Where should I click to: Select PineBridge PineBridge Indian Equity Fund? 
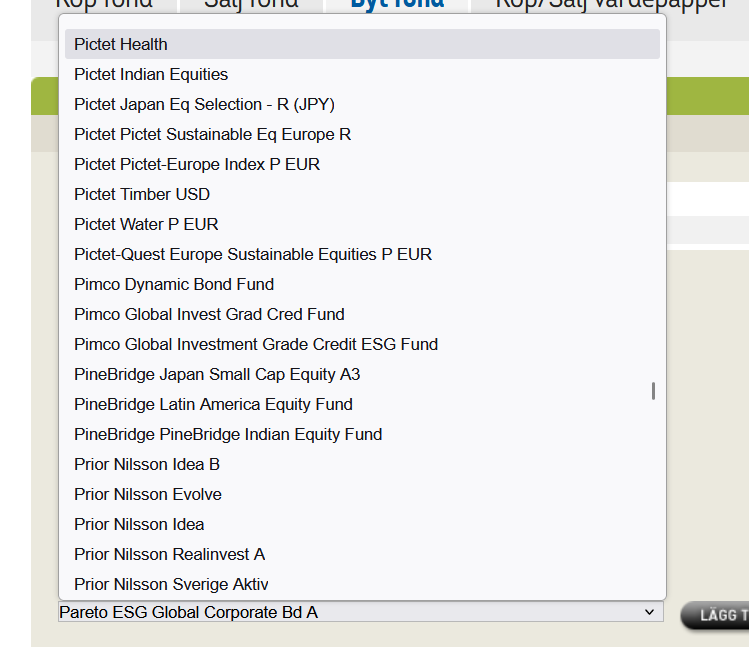click(228, 434)
